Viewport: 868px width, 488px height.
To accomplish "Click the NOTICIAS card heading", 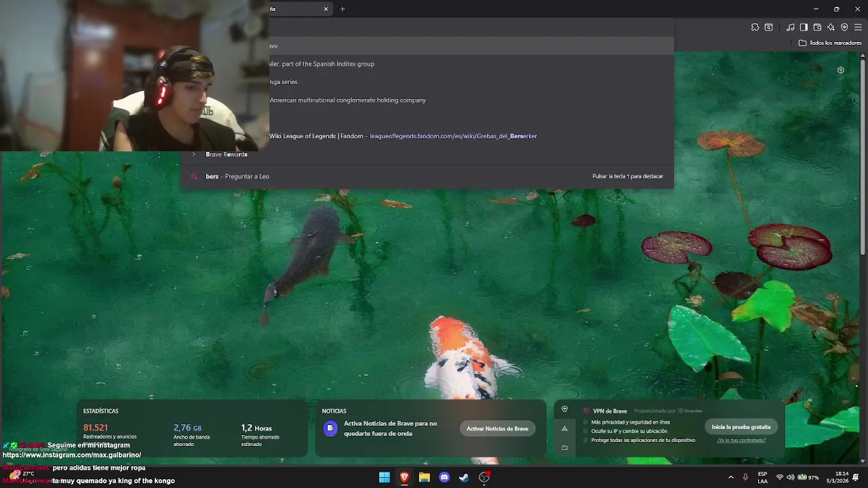I will coord(334,411).
